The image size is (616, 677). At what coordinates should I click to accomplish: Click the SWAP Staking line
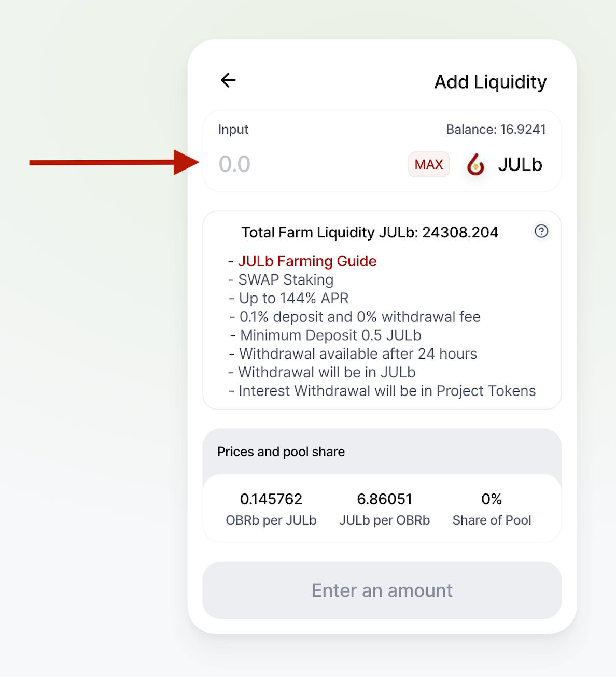coord(285,280)
